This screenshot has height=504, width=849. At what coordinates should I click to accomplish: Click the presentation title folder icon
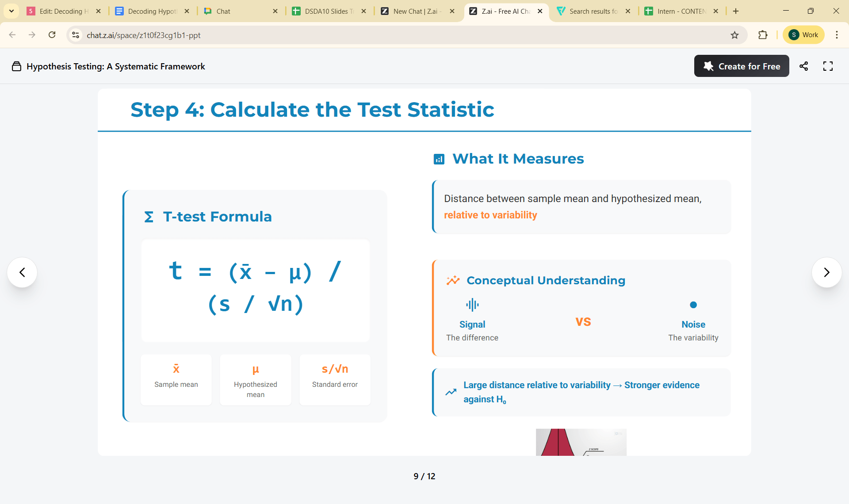click(x=16, y=66)
